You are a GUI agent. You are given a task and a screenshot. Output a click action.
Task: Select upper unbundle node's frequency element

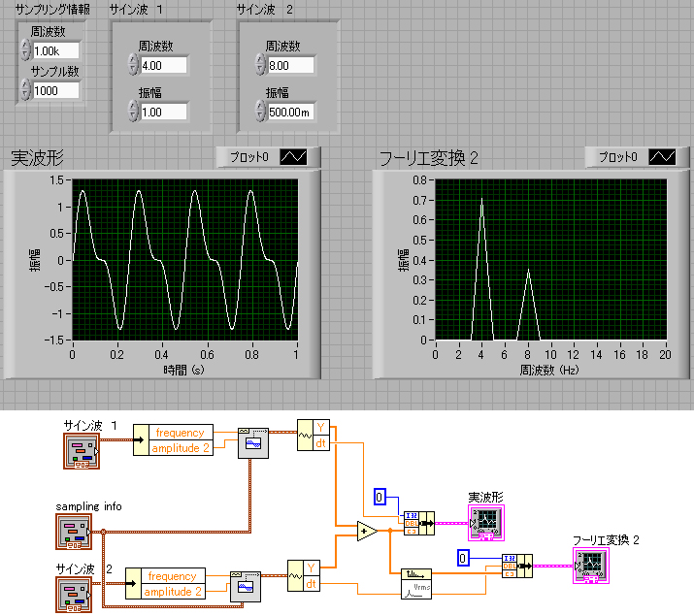click(179, 433)
